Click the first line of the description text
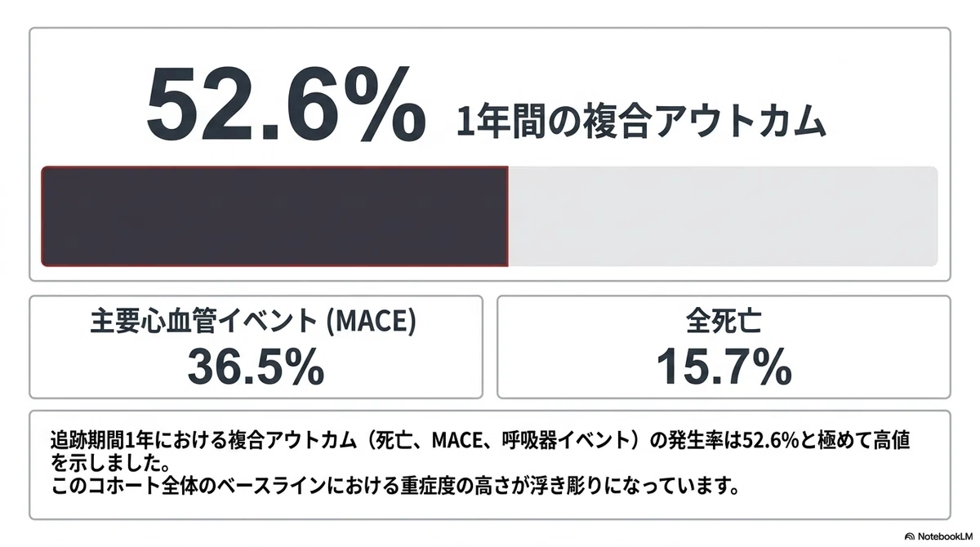The height and width of the screenshot is (547, 980). (480, 442)
